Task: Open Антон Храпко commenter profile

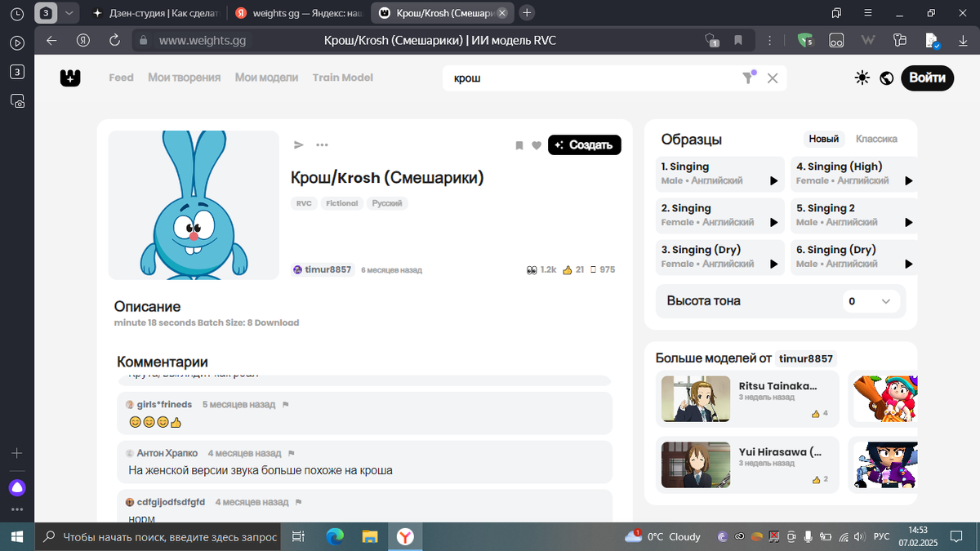Action: point(167,453)
